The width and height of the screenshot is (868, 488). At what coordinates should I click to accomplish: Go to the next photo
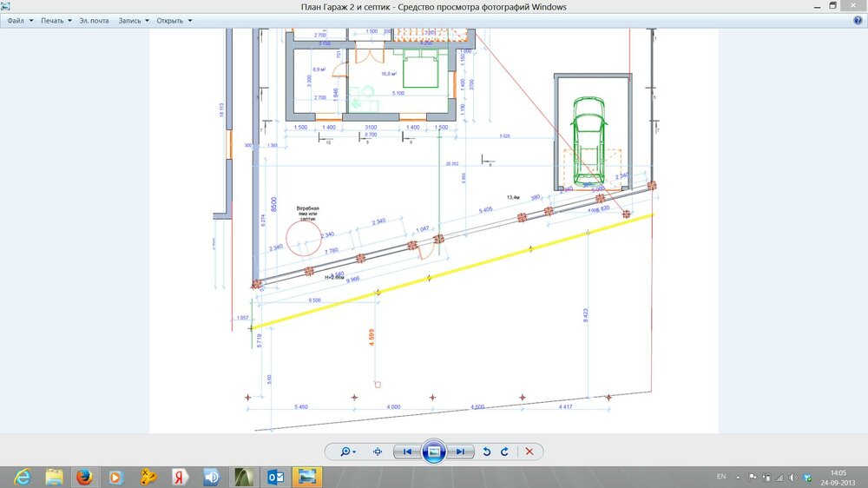(x=461, y=452)
